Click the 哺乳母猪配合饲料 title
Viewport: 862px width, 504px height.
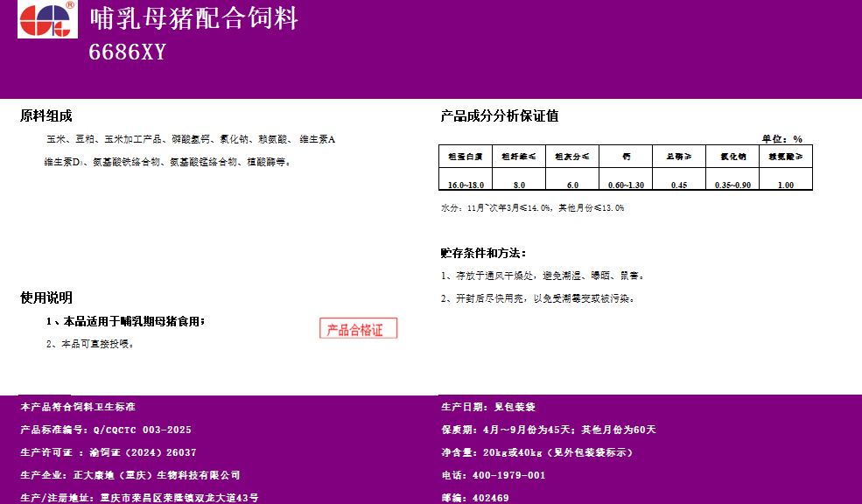[193, 18]
